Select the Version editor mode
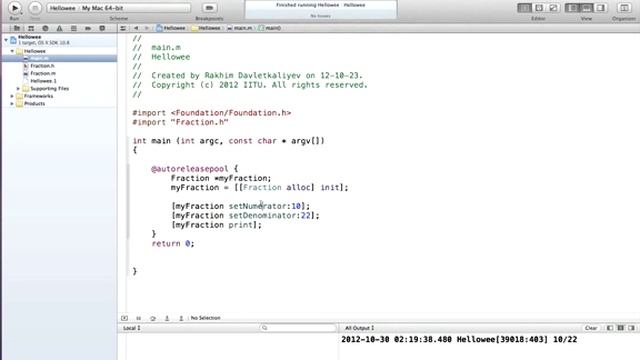 (x=553, y=8)
